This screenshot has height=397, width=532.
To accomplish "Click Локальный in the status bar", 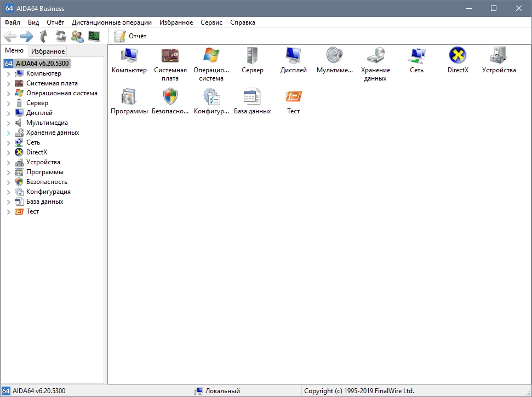I will [x=217, y=391].
